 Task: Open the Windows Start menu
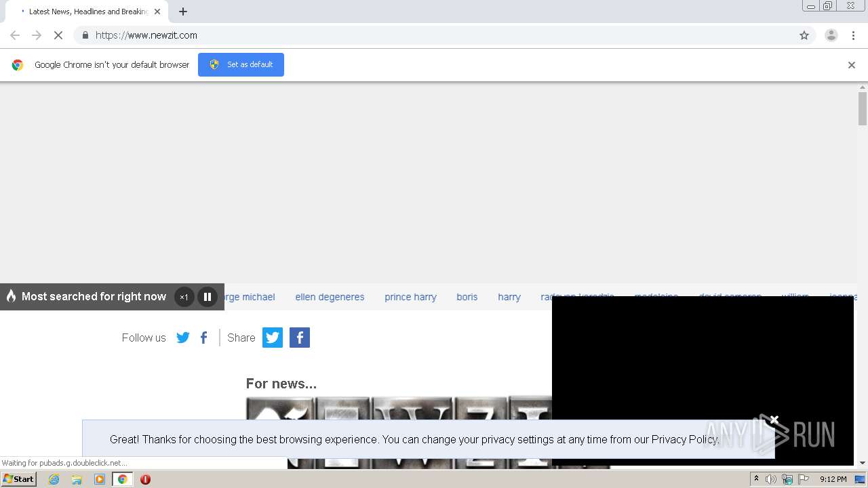tap(19, 479)
